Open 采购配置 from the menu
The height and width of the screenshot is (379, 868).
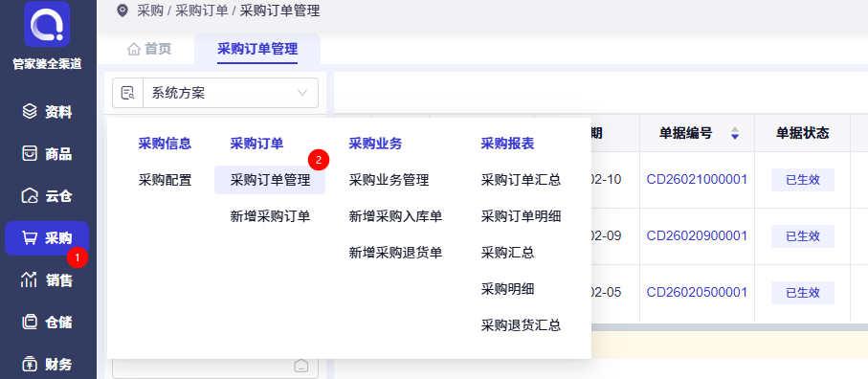click(165, 180)
